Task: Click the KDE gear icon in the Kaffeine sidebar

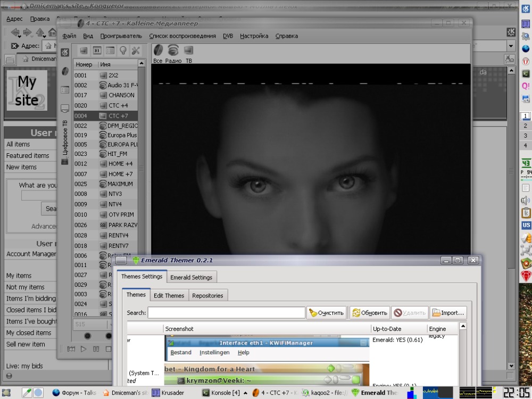Action: [65, 53]
